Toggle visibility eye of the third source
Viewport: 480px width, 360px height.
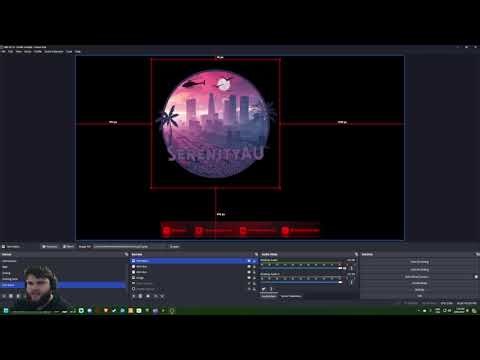pyautogui.click(x=249, y=272)
